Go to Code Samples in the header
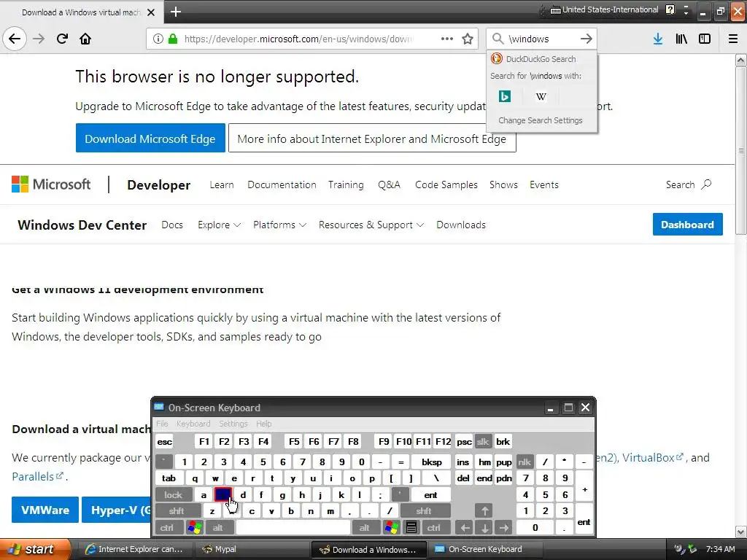Screen dimensions: 747x560 click(x=446, y=184)
